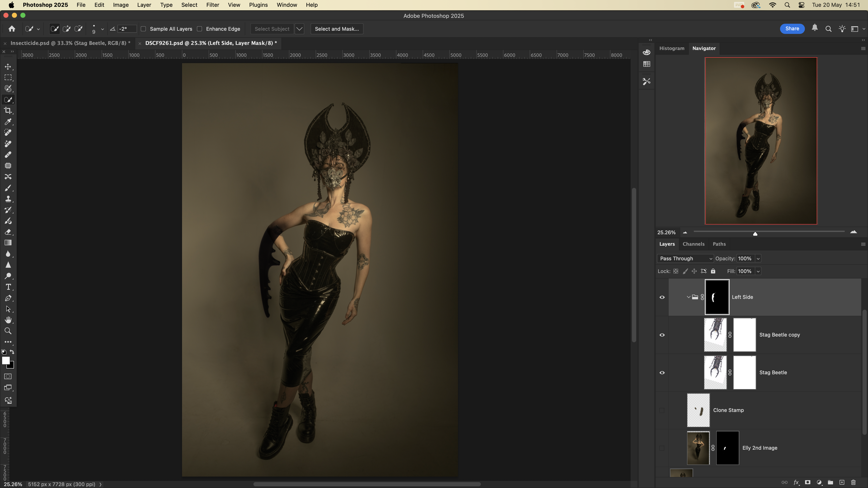Select the Horizontal Type tool

tap(8, 287)
